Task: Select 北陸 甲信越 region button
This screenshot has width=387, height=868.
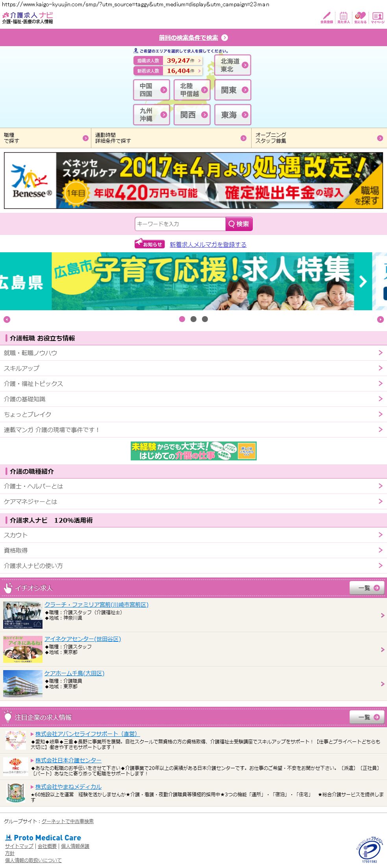Action: tap(192, 90)
